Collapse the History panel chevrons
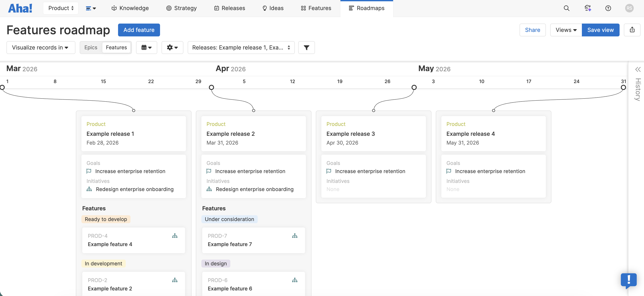This screenshot has width=644, height=296. coord(638,69)
